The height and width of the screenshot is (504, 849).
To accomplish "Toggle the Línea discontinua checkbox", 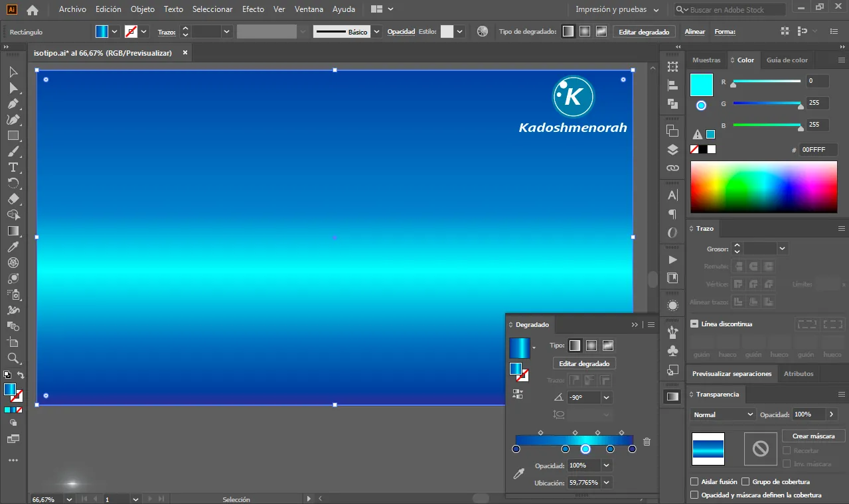I will (694, 324).
